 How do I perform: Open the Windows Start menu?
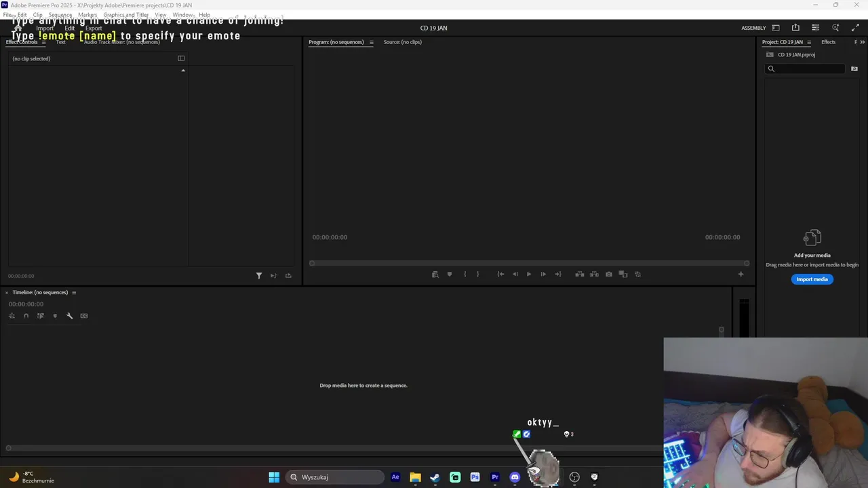[274, 477]
